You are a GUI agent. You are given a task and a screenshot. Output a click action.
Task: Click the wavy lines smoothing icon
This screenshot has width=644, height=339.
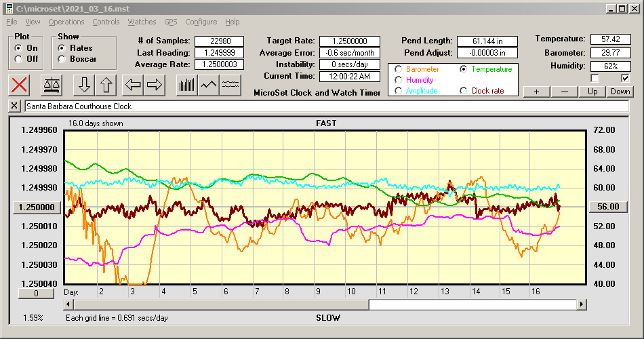[231, 85]
